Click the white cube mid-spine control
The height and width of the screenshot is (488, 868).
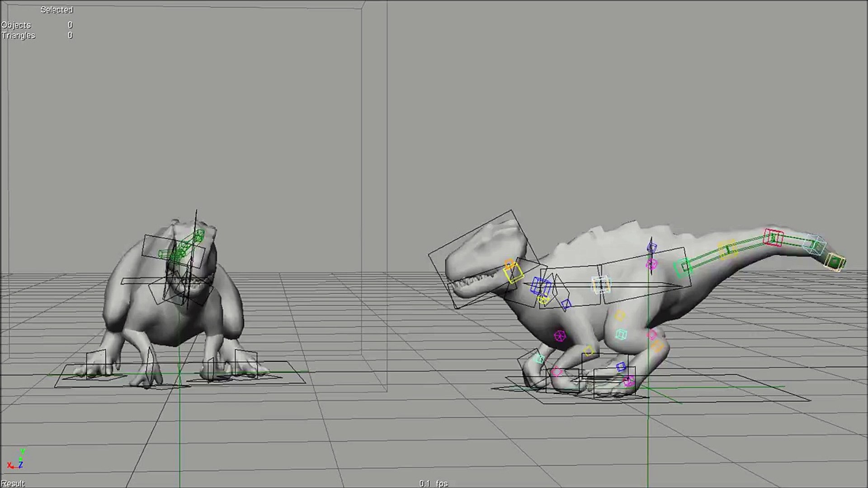tap(601, 285)
